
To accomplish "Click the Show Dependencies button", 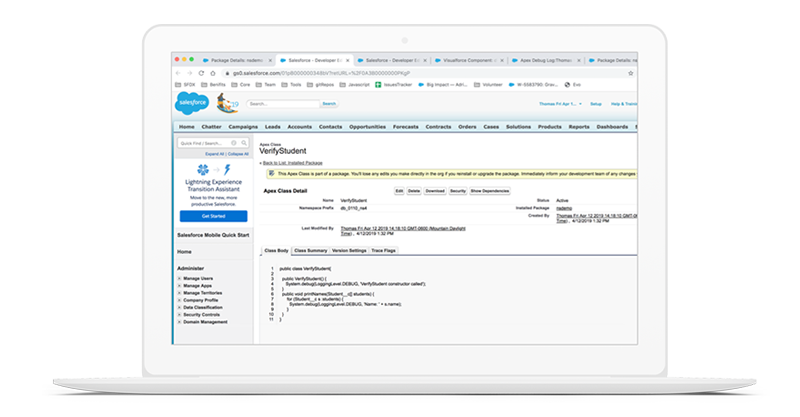I will (x=490, y=191).
